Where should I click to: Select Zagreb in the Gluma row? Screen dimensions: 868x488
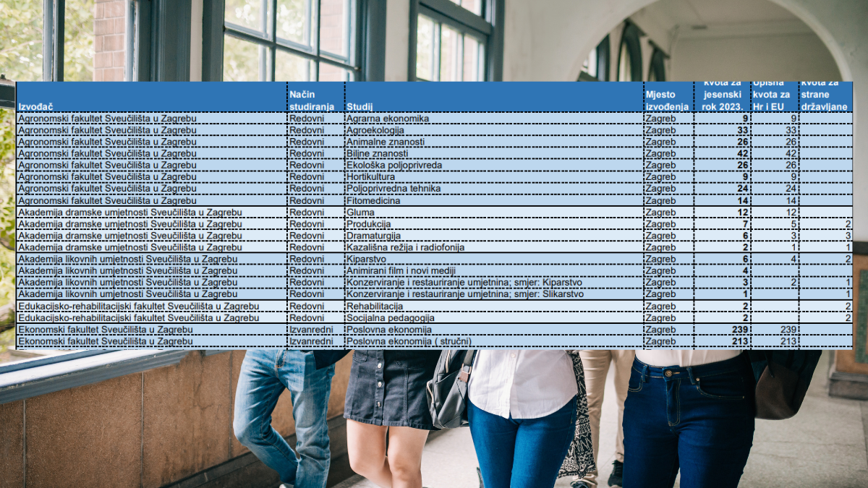(668, 213)
